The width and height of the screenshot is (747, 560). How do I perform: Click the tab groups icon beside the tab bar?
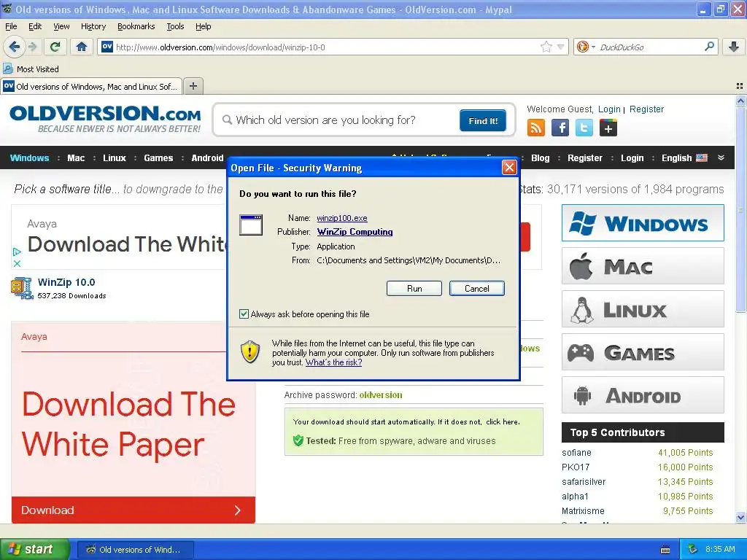[740, 86]
